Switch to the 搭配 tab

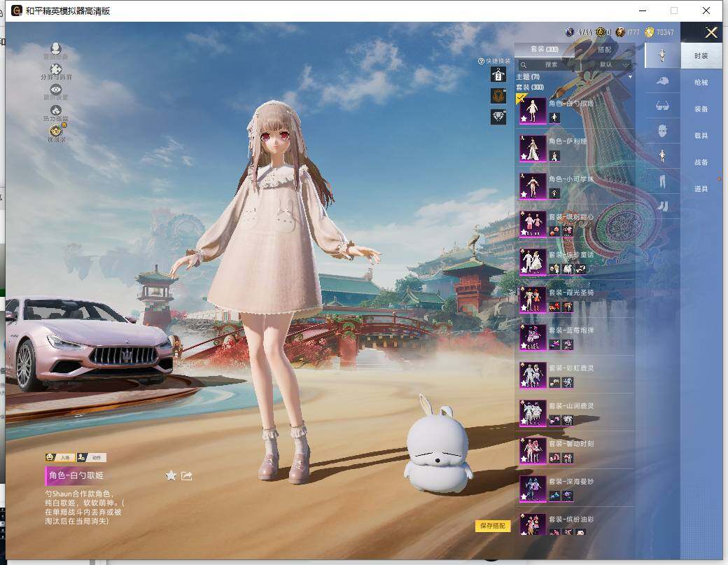pos(604,50)
